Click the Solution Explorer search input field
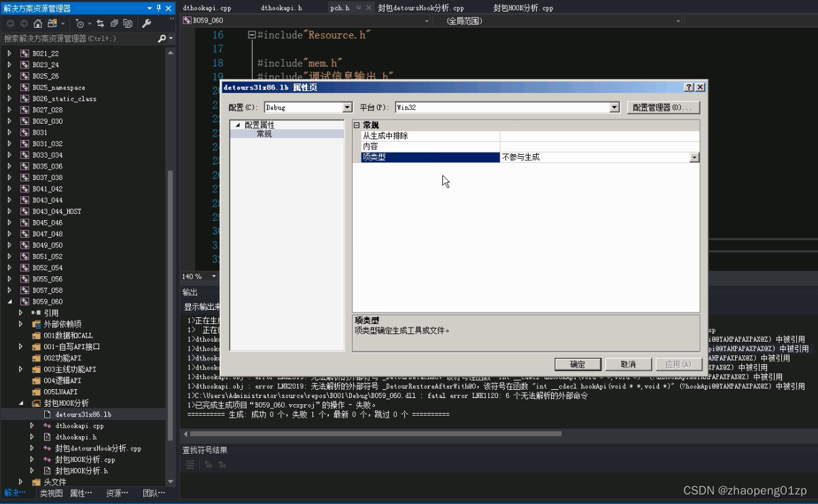The image size is (818, 504). [78, 39]
